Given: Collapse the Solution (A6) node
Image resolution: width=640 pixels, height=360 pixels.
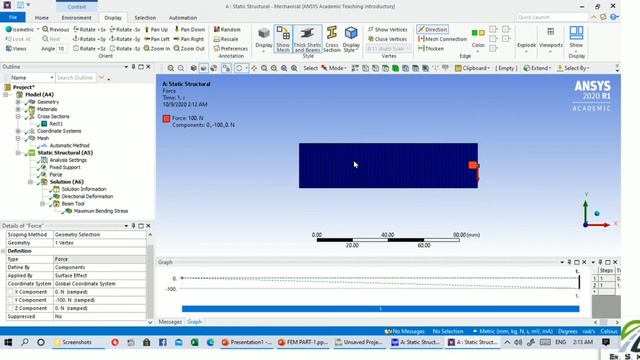Looking at the screenshot, I should pos(30,182).
